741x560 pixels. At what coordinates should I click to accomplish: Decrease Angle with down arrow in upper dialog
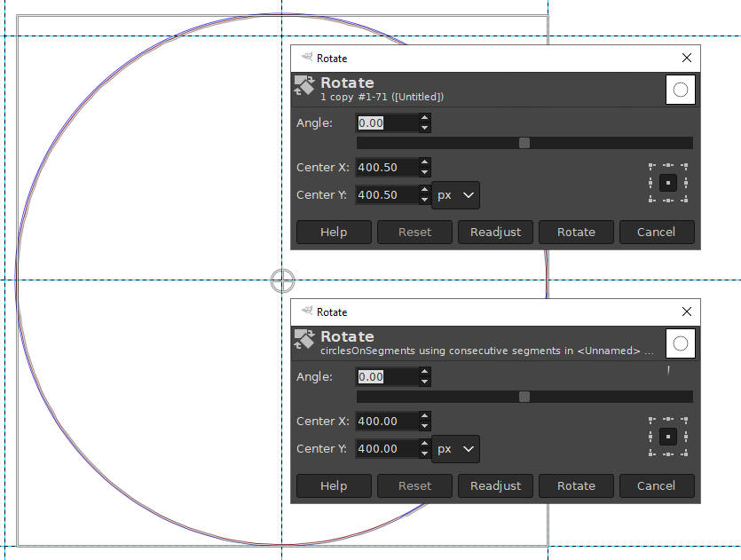click(425, 128)
